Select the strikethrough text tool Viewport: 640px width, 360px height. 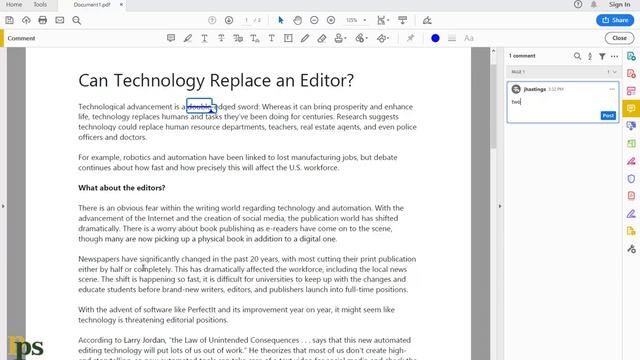(221, 38)
